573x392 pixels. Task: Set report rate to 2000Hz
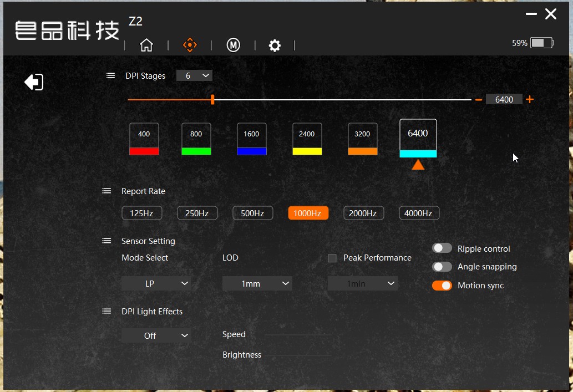(x=364, y=213)
